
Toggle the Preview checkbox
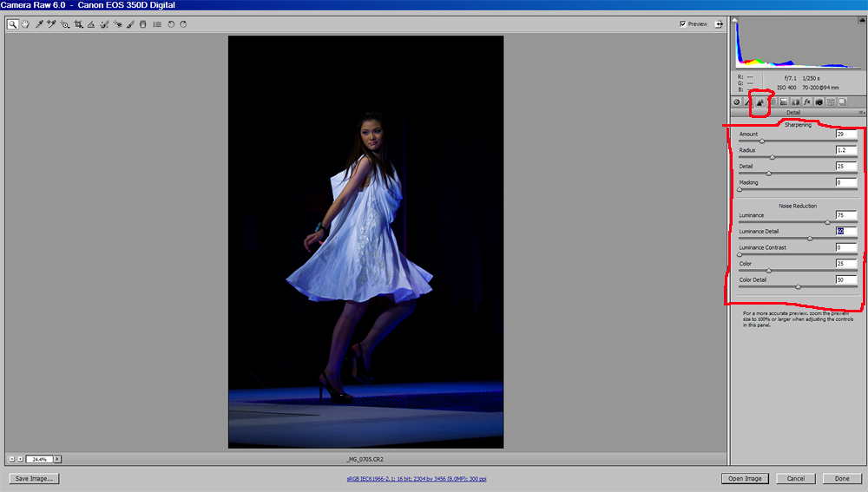point(683,24)
